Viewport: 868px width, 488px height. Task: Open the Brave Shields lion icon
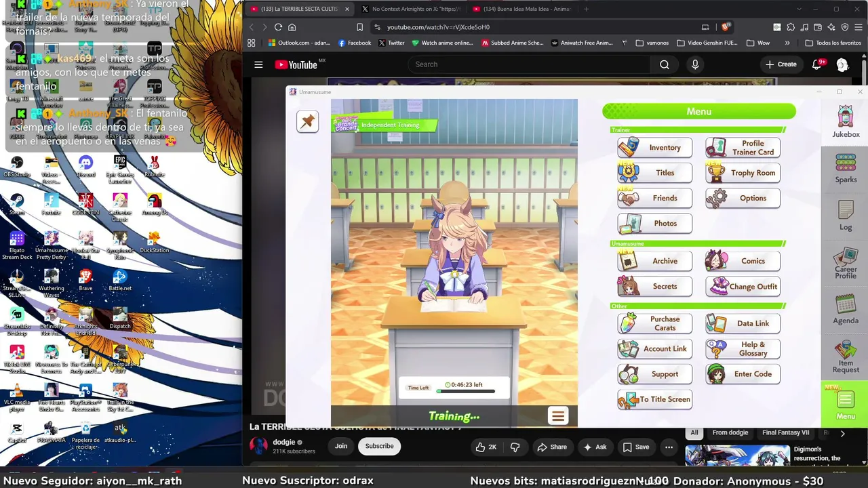(726, 27)
